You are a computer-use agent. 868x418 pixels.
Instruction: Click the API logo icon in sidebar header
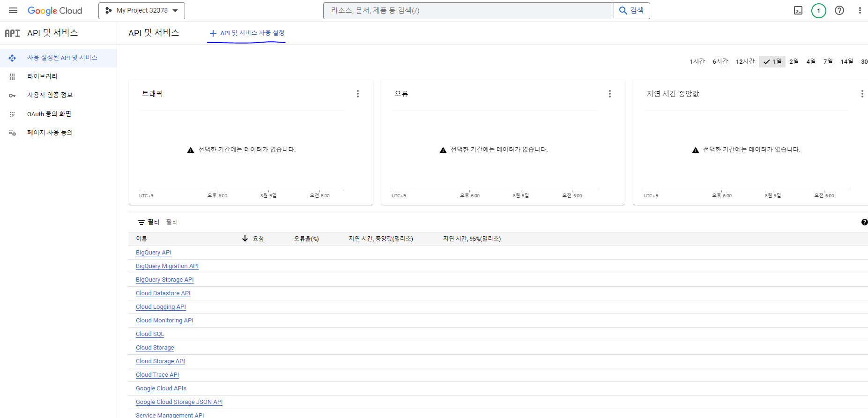pos(12,33)
